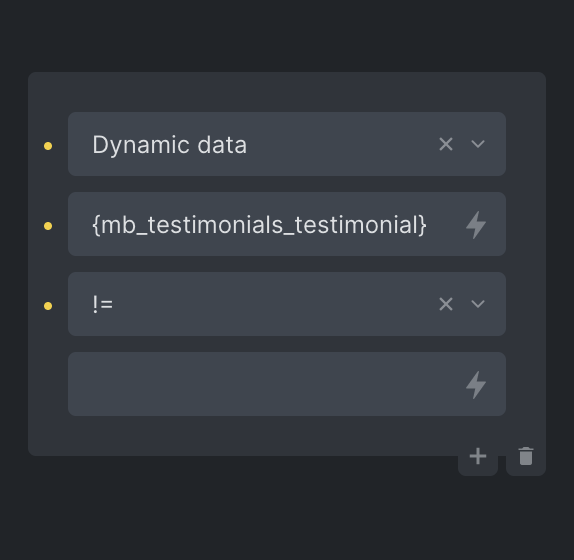Add another condition with plus icon
Screen dimensions: 574x560
click(478, 456)
